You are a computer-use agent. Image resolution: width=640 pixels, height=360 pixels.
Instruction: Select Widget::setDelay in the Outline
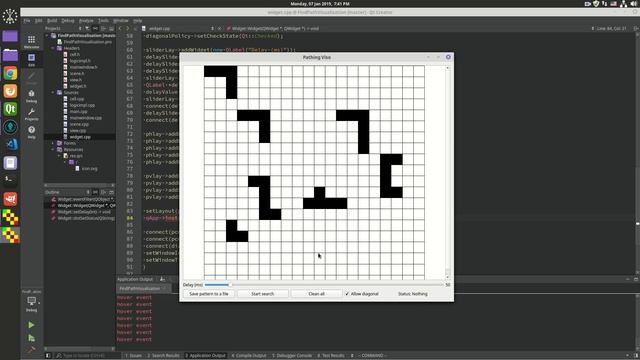[84, 212]
